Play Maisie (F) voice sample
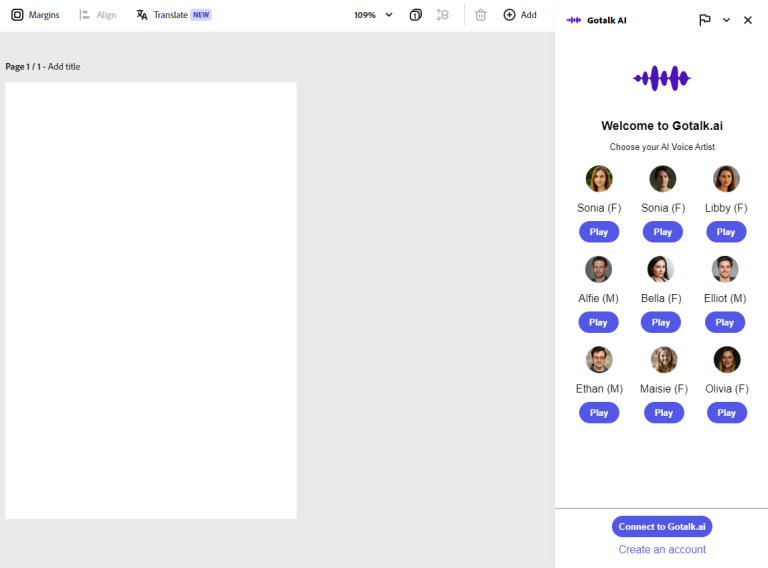Screen dimensions: 768x568 pos(664,413)
